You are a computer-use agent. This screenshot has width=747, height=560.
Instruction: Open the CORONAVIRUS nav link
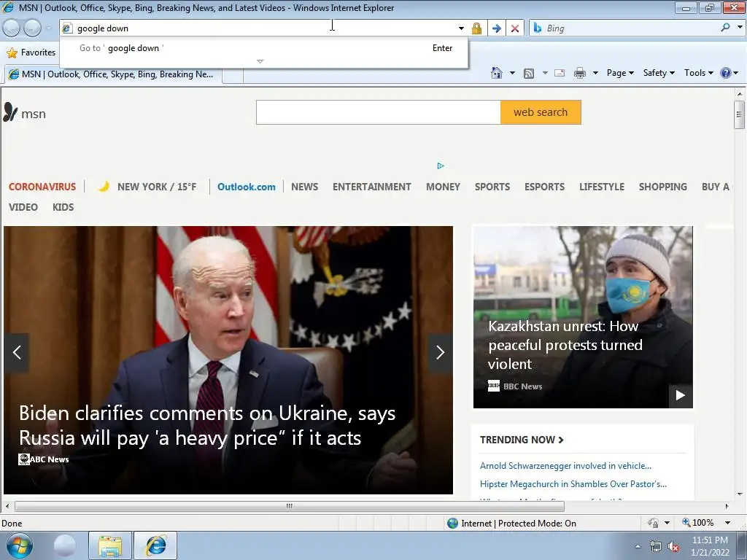pyautogui.click(x=42, y=187)
